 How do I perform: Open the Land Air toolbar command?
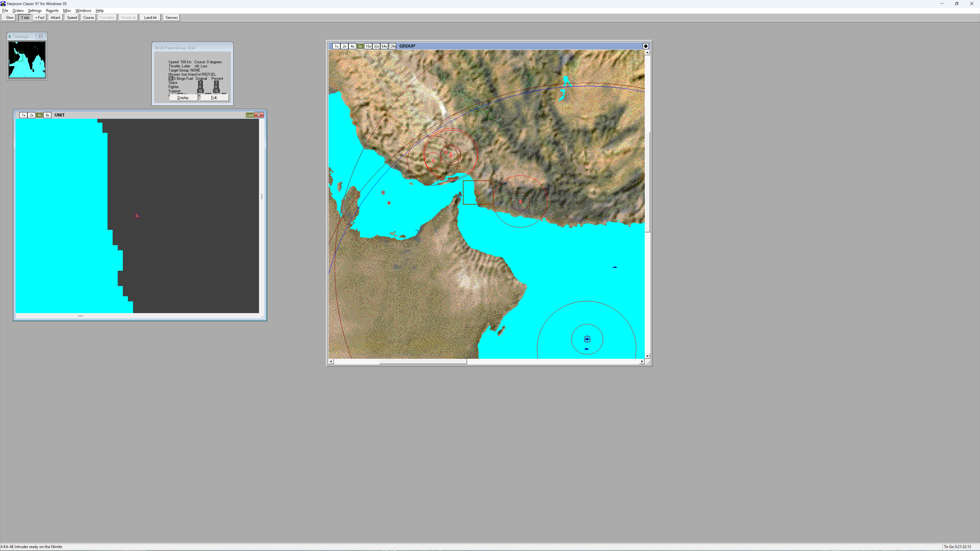tap(150, 18)
